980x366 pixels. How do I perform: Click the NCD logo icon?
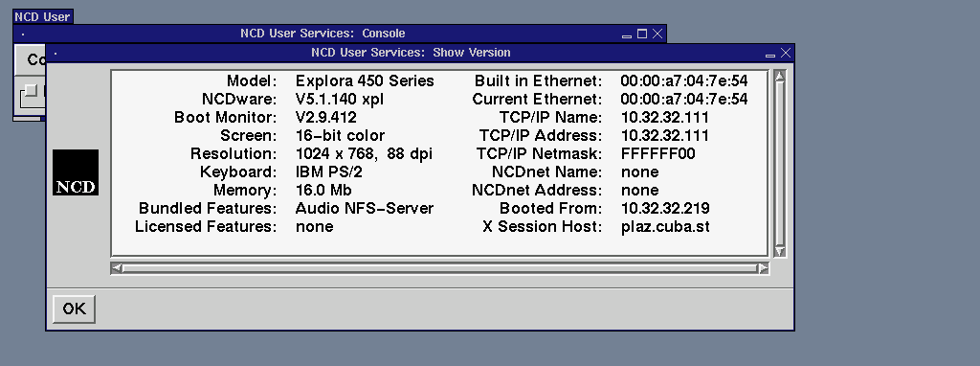tap(76, 172)
